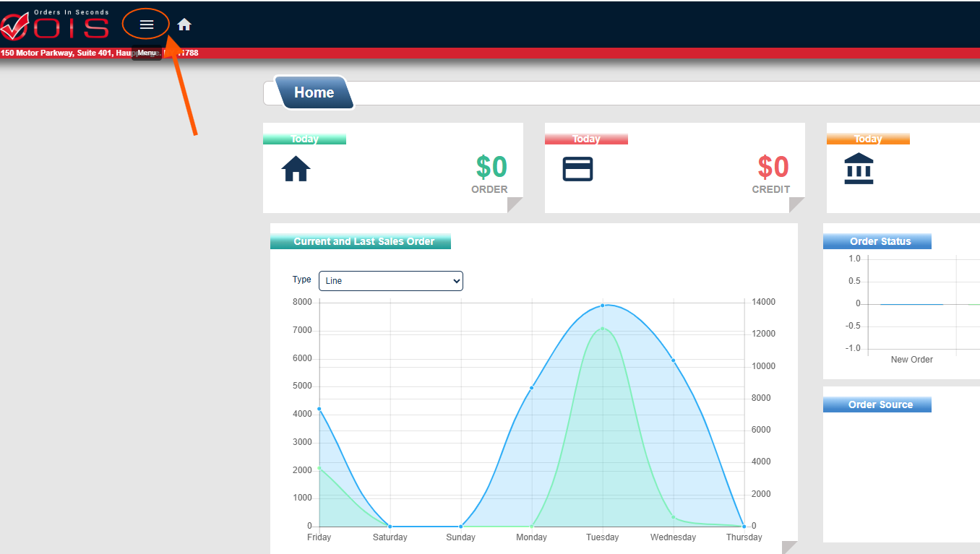Click the house icon on the Order card
This screenshot has width=980, height=554.
[296, 170]
